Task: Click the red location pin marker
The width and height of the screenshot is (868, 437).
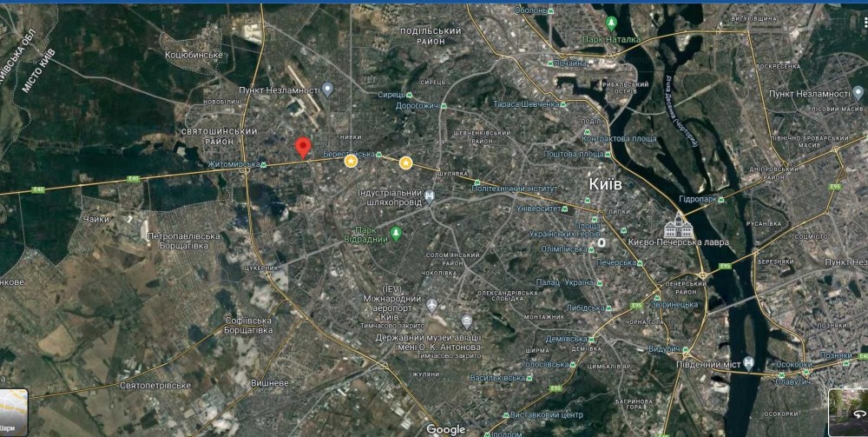Action: coord(303,148)
